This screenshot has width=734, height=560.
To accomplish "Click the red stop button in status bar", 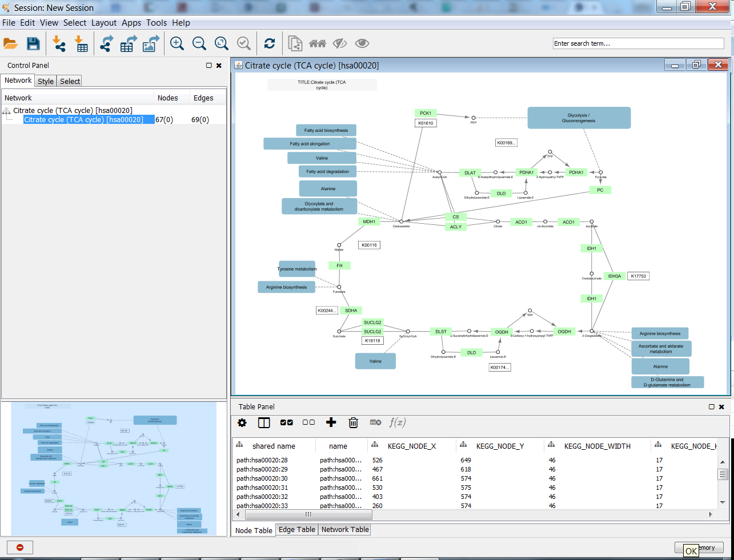I will pyautogui.click(x=20, y=547).
